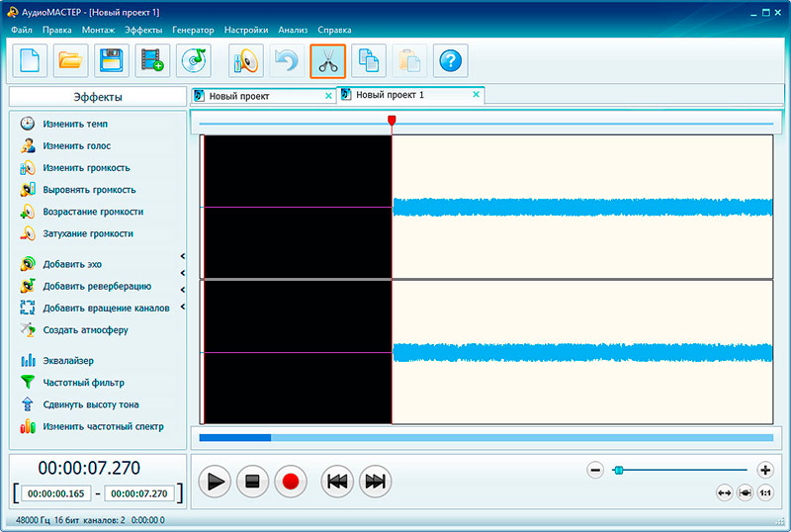This screenshot has width=791, height=532.
Task: Click the icon beside Добавить вращение каналов
Action: coord(28,308)
